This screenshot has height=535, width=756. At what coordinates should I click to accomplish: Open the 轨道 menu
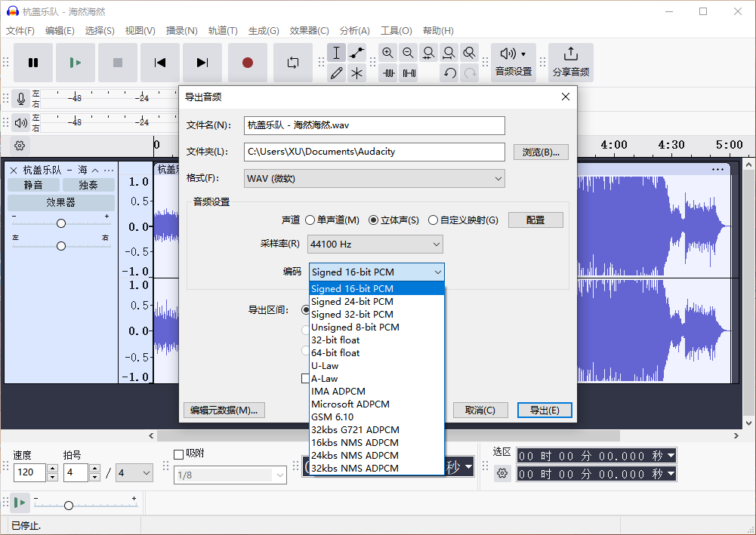(223, 31)
